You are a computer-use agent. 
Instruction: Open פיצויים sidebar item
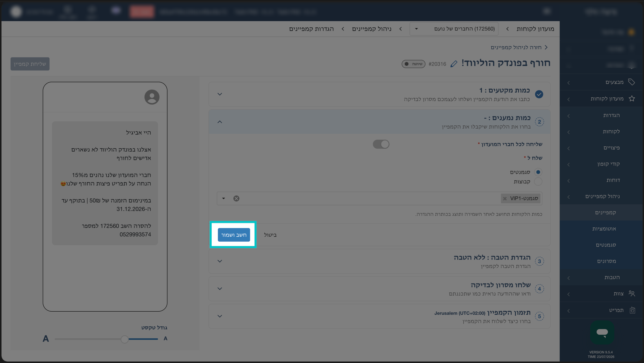pos(601,148)
